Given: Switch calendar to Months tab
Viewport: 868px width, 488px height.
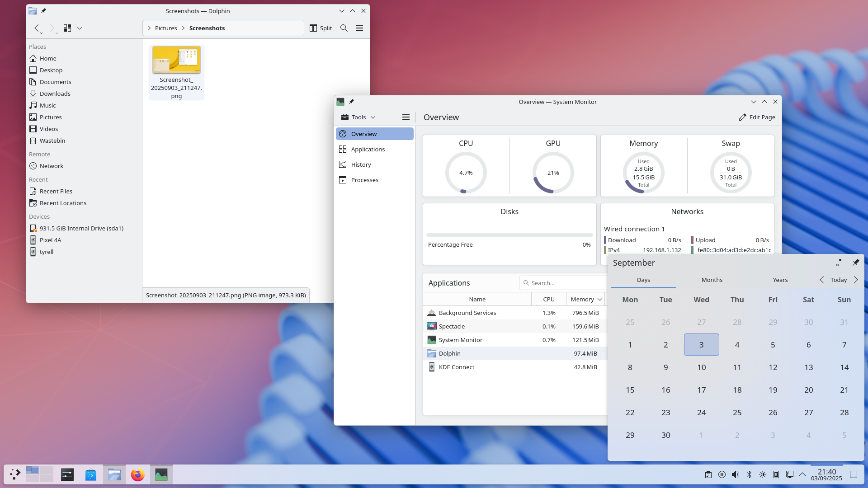Looking at the screenshot, I should click(712, 280).
